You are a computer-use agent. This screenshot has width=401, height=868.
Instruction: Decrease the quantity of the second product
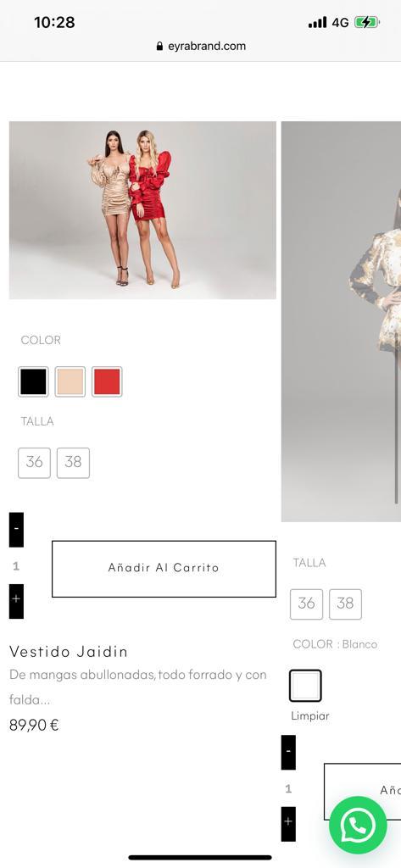pyautogui.click(x=288, y=753)
